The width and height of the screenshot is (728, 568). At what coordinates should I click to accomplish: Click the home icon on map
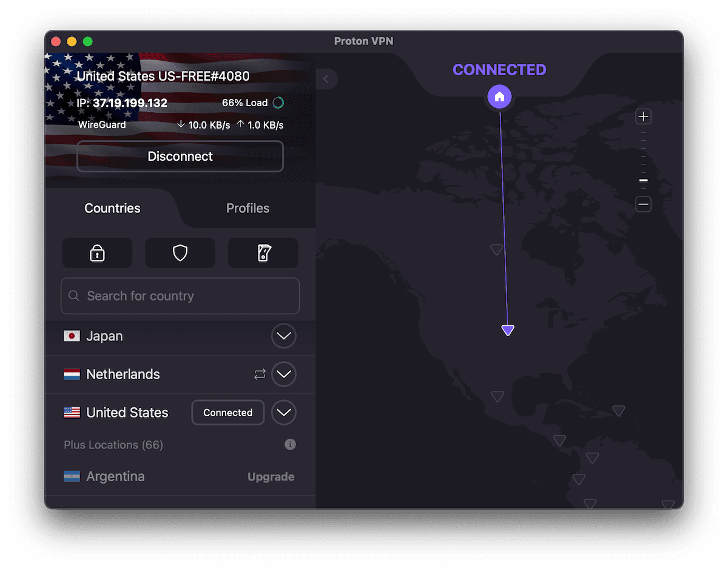pos(499,96)
